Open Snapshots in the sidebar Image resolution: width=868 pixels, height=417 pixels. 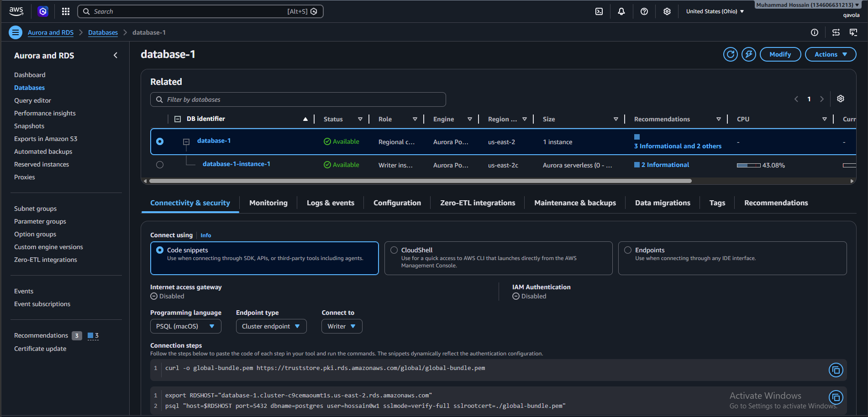[x=29, y=126]
